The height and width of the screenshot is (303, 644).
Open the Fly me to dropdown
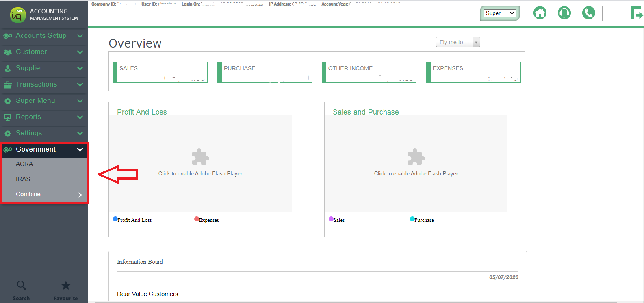click(458, 42)
